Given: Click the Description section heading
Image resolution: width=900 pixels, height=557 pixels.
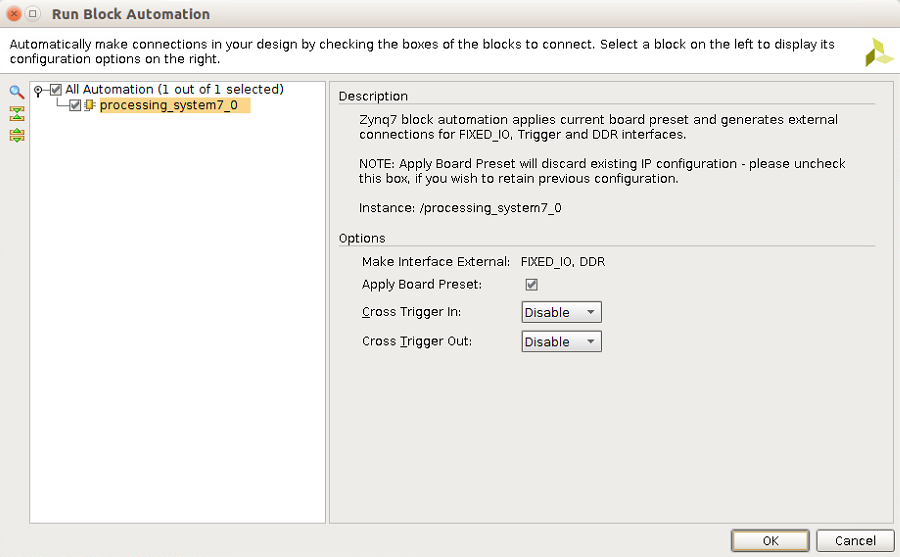Looking at the screenshot, I should pos(373,96).
